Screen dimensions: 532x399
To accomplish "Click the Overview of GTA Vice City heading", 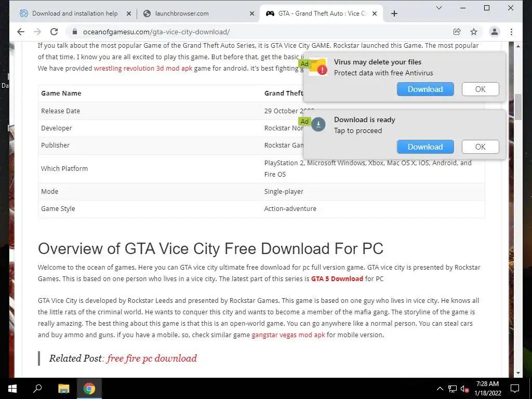I will coord(210,249).
